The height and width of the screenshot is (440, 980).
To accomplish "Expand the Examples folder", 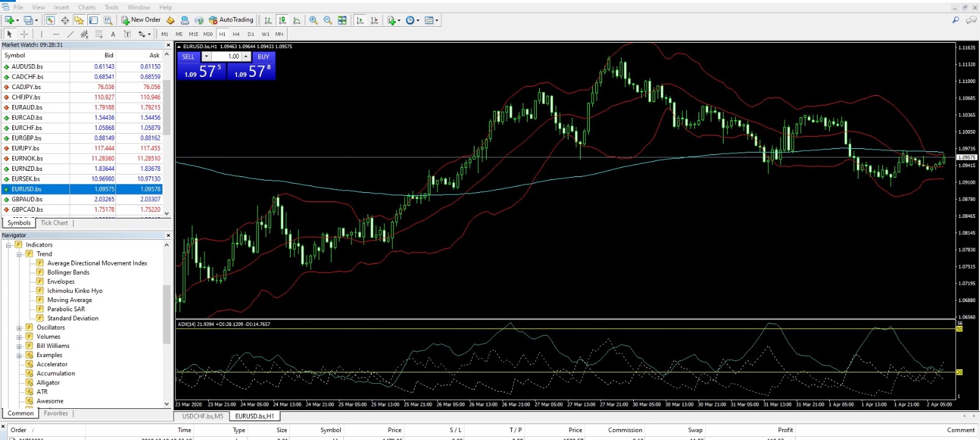I will coord(20,355).
